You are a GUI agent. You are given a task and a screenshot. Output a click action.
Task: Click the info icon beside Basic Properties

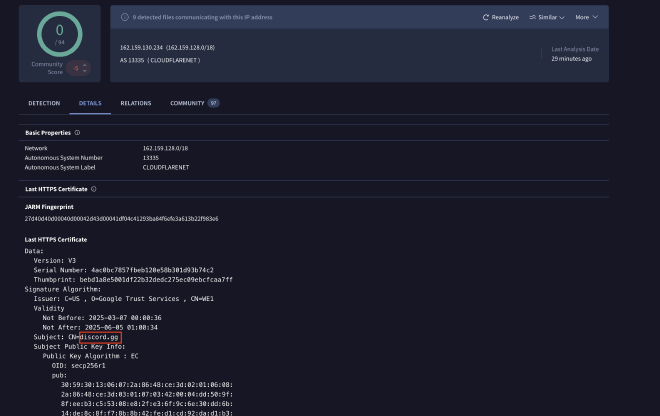(x=77, y=132)
